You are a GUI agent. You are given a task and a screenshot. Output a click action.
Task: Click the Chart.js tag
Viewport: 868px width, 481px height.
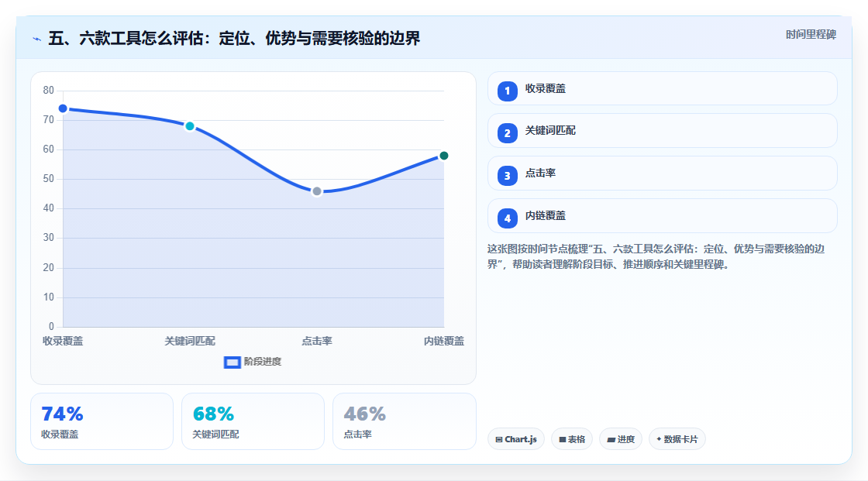click(x=516, y=439)
